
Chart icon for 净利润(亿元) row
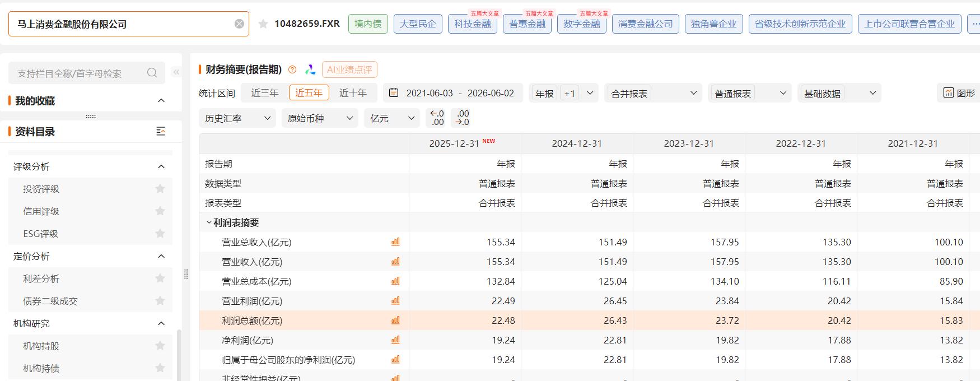click(395, 340)
